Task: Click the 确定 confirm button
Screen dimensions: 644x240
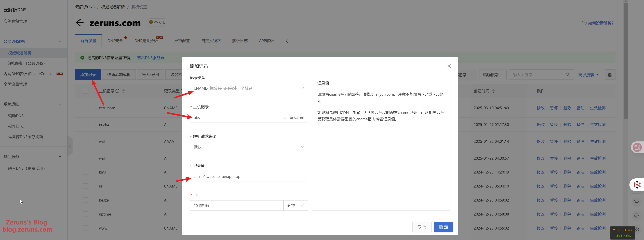Action: [443, 227]
